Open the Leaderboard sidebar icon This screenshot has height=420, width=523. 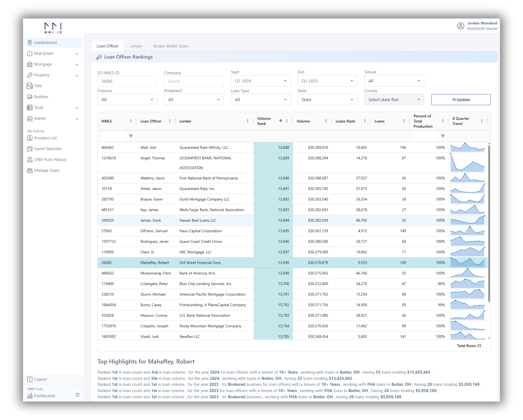[x=30, y=42]
